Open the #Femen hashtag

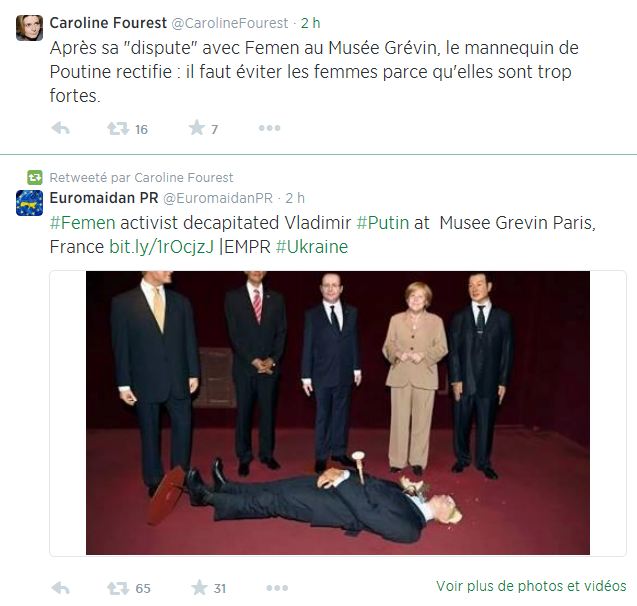pyautogui.click(x=82, y=223)
